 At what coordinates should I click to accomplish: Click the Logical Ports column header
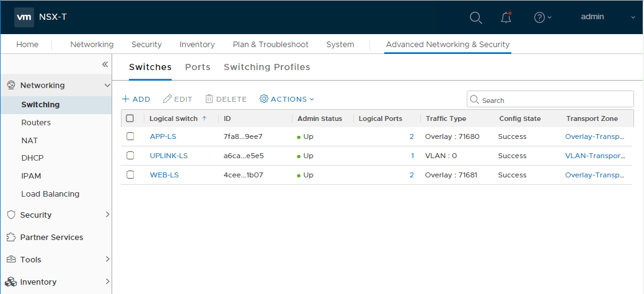coord(381,118)
